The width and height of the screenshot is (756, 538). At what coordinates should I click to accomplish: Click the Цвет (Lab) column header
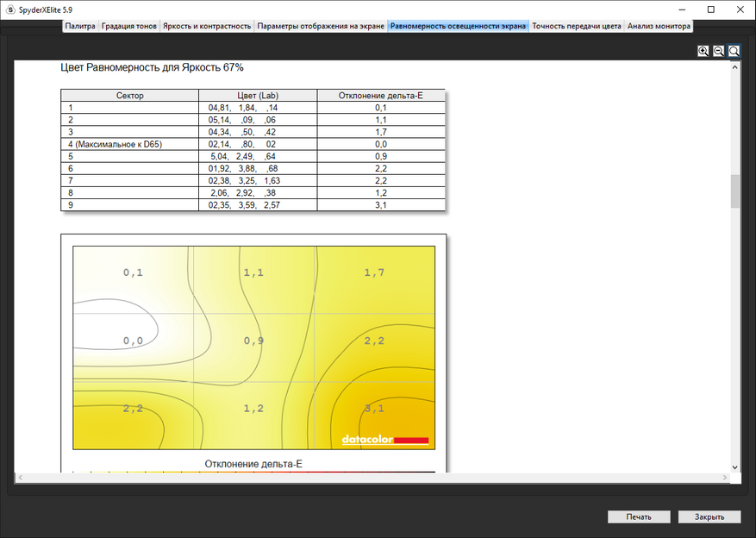pyautogui.click(x=258, y=96)
